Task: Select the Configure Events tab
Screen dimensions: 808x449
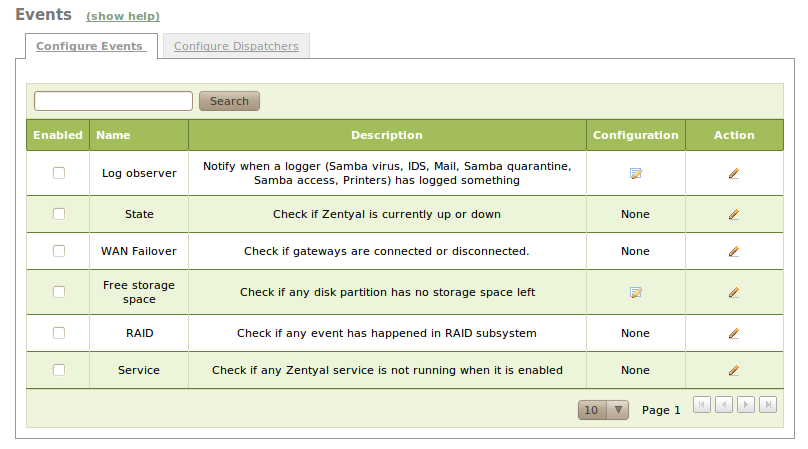Action: 90,46
